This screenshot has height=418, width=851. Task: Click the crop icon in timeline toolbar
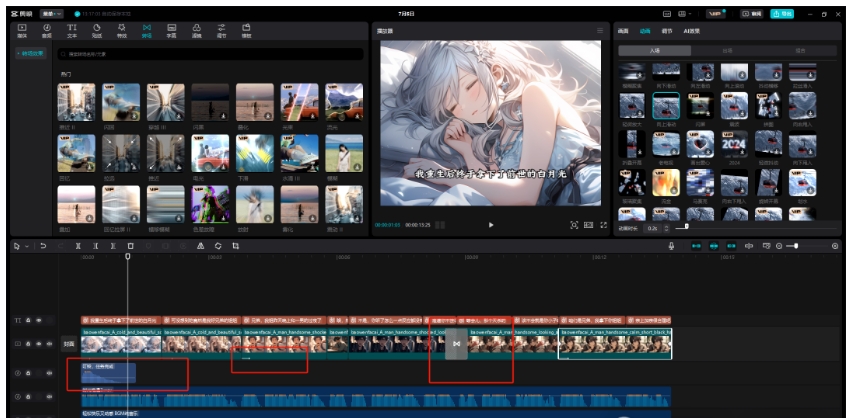coord(235,246)
